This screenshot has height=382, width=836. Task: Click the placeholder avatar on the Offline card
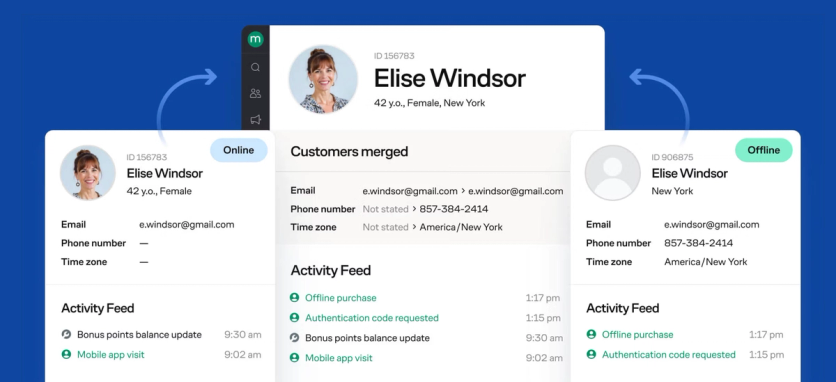point(613,172)
